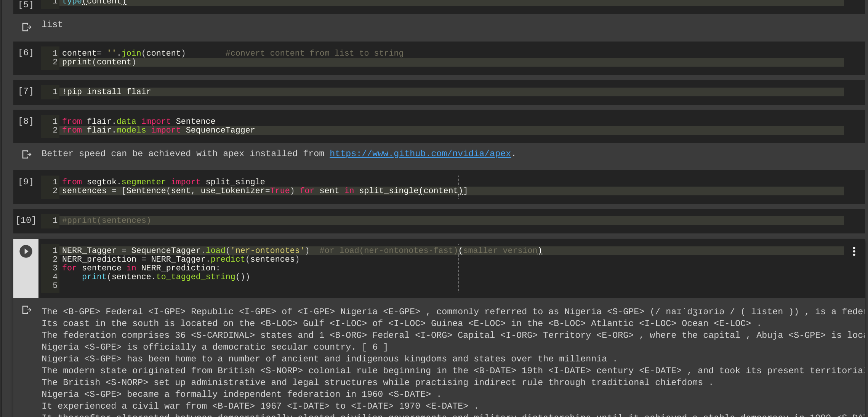
Task: Click the '#convert content from list to string' comment
Action: tap(314, 53)
